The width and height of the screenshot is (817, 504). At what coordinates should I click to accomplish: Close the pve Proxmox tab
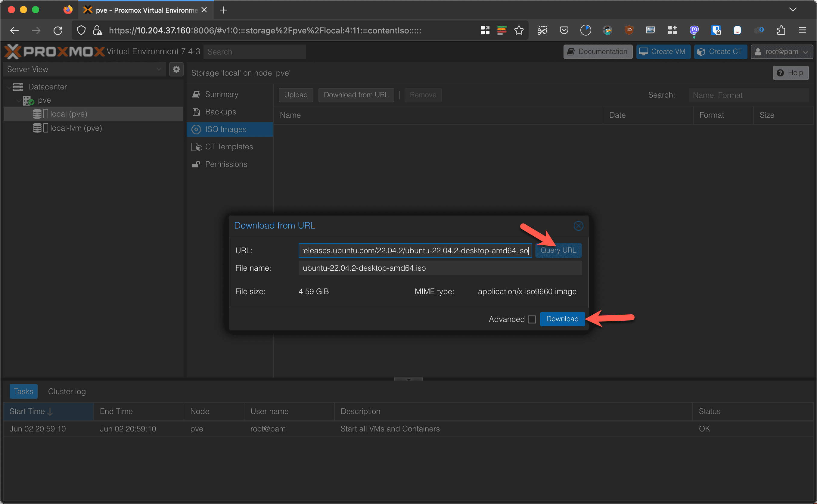(x=204, y=10)
